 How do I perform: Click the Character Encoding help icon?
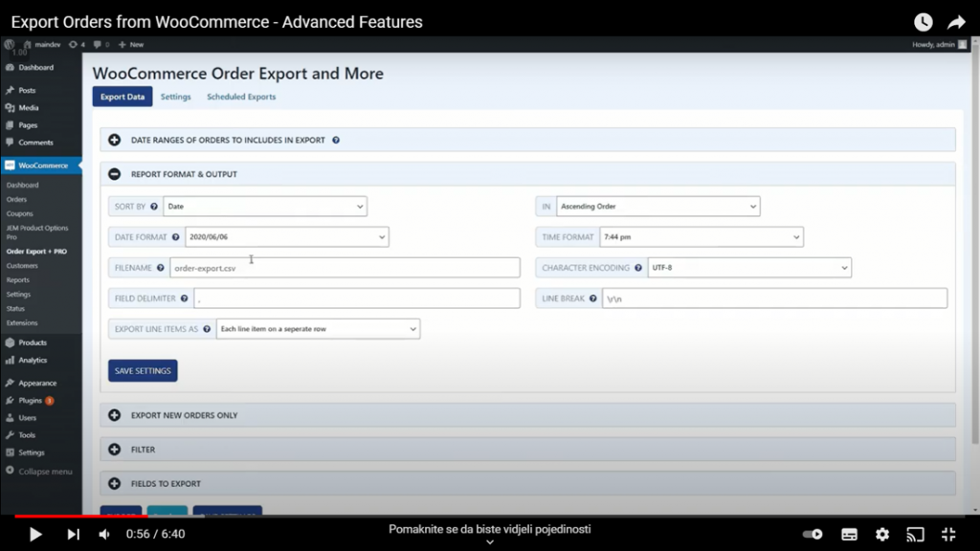[x=638, y=268]
